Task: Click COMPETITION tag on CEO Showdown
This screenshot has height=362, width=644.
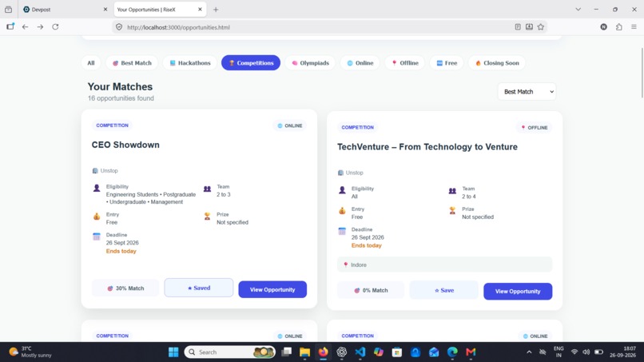Action: 112,125
